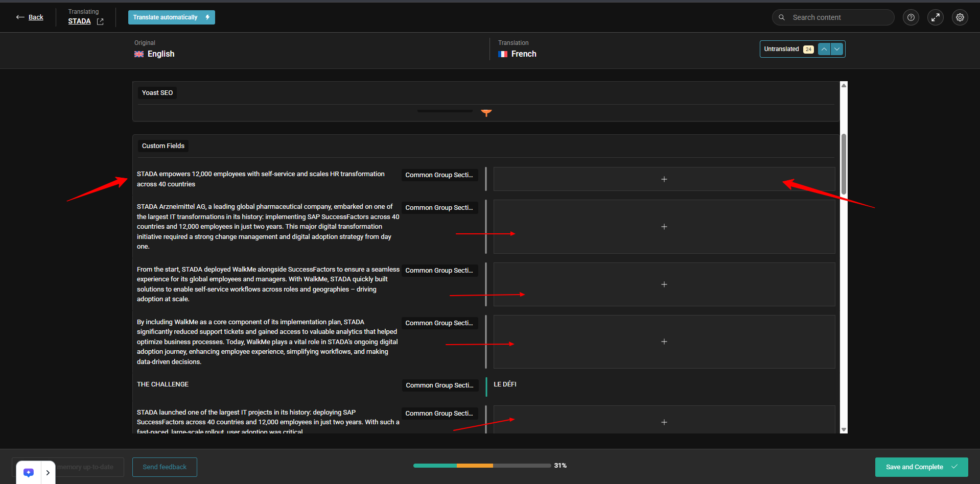Click the magnifier icon in the search box
This screenshot has height=484, width=980.
tap(781, 17)
